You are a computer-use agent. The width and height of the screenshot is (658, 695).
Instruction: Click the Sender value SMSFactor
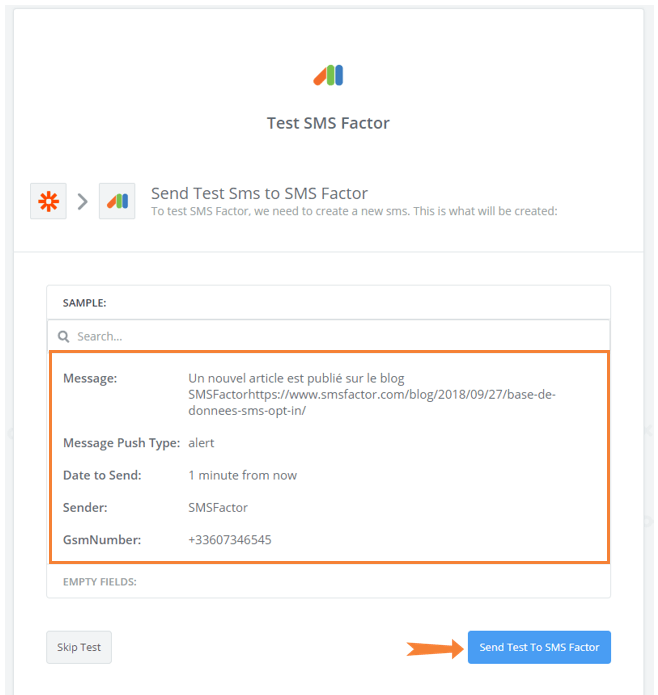[218, 508]
